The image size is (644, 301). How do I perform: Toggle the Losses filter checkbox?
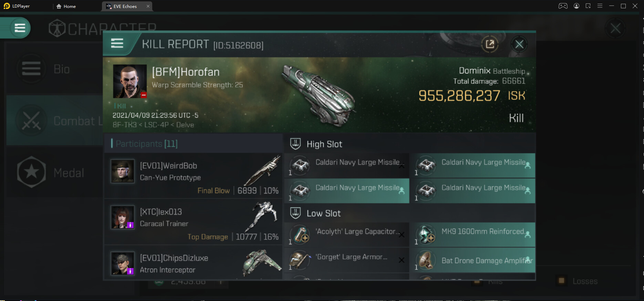click(561, 281)
